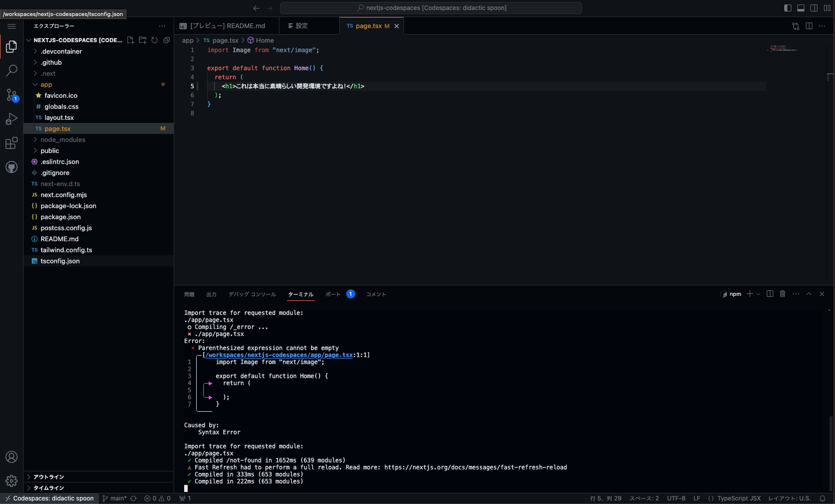835x504 pixels.
Task: Go back using the navigation arrow
Action: point(256,8)
